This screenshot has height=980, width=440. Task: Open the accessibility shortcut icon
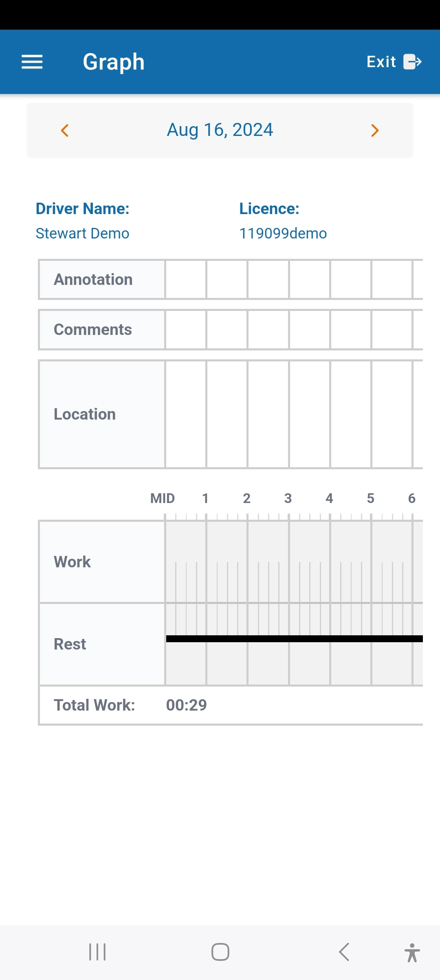click(x=412, y=952)
